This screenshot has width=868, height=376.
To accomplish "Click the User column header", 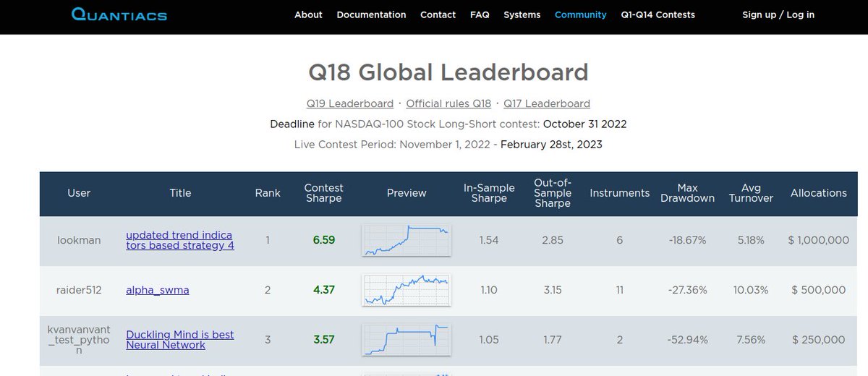I will (x=79, y=193).
